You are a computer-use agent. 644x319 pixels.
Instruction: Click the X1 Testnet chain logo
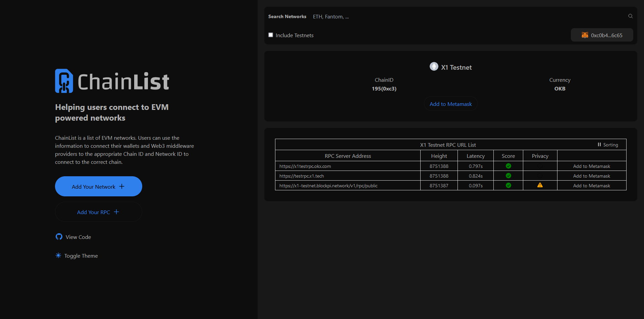coord(434,67)
